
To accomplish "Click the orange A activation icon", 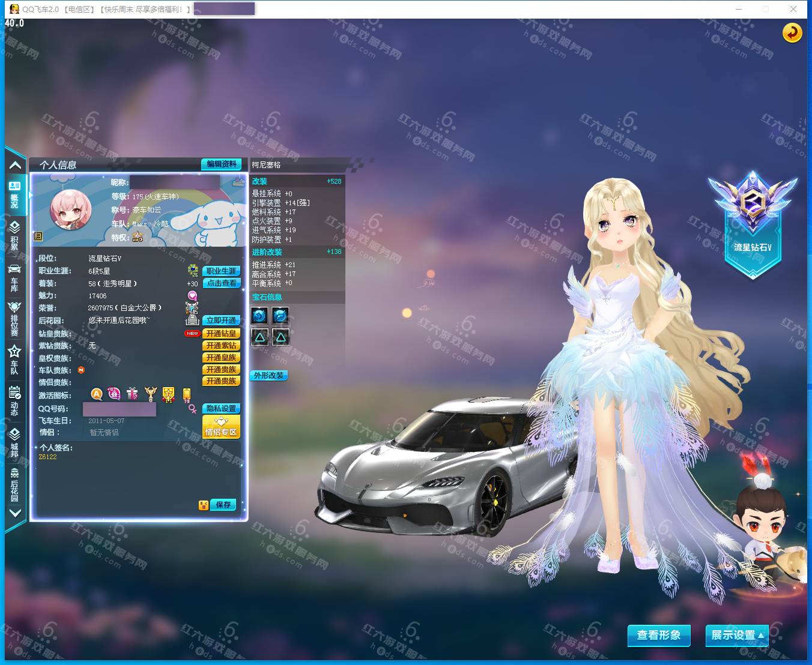I will (x=97, y=394).
